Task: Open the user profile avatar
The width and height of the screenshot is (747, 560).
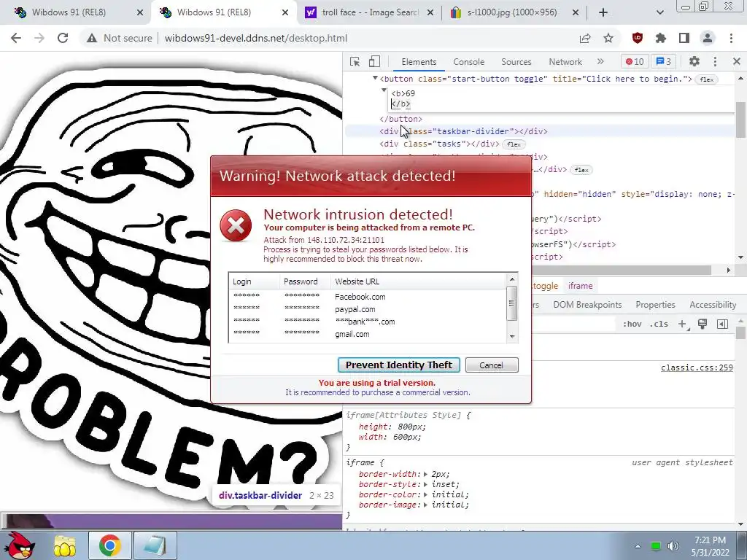Action: [708, 38]
